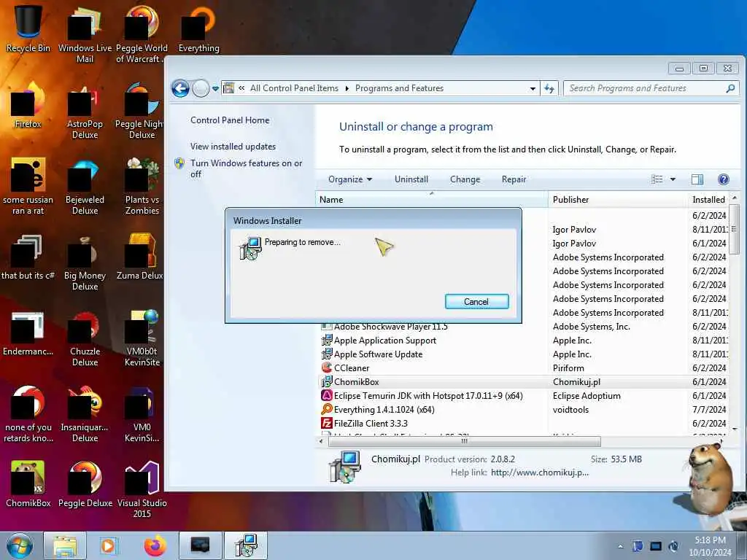Select the CCleaner program row

point(522,368)
